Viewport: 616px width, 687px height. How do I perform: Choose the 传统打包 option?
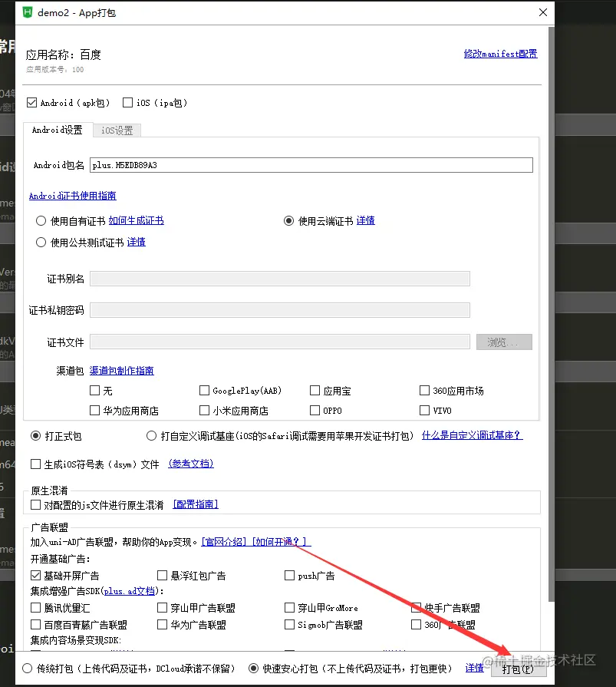coord(28,668)
